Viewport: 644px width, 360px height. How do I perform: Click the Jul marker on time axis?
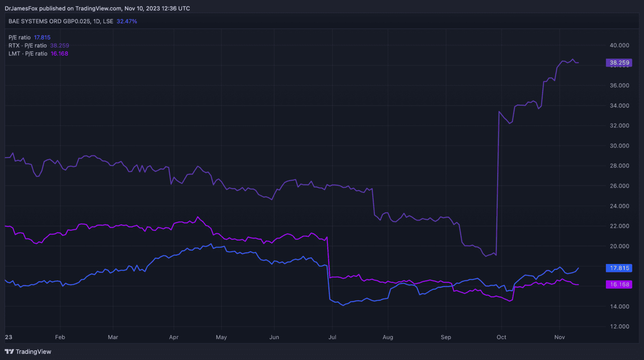332,337
